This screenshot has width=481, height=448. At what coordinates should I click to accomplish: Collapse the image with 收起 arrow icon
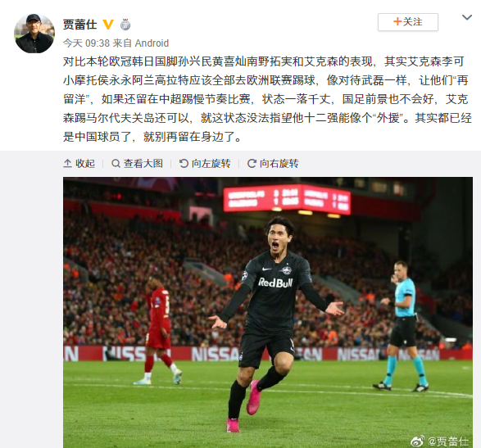point(67,164)
